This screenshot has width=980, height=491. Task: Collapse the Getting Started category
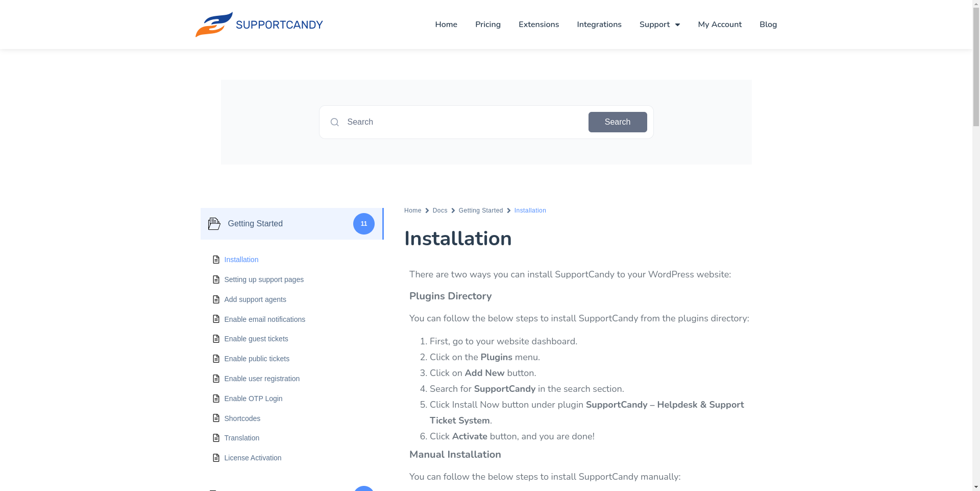(291, 224)
